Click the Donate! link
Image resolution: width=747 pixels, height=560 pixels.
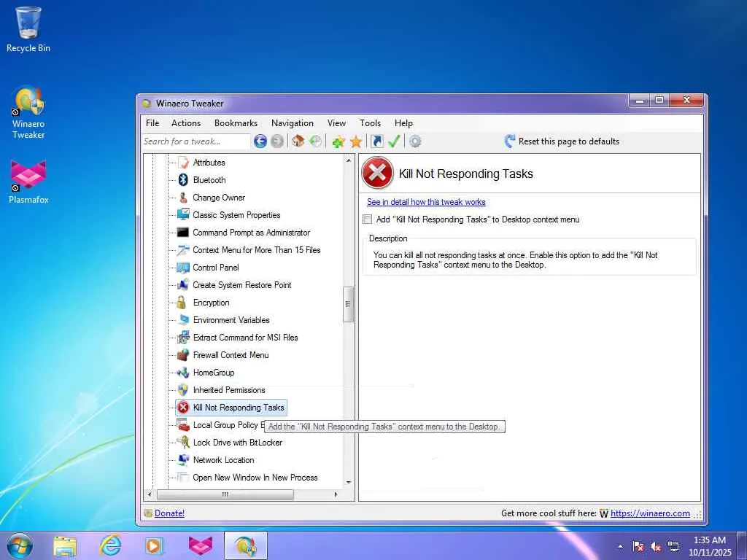pos(169,513)
